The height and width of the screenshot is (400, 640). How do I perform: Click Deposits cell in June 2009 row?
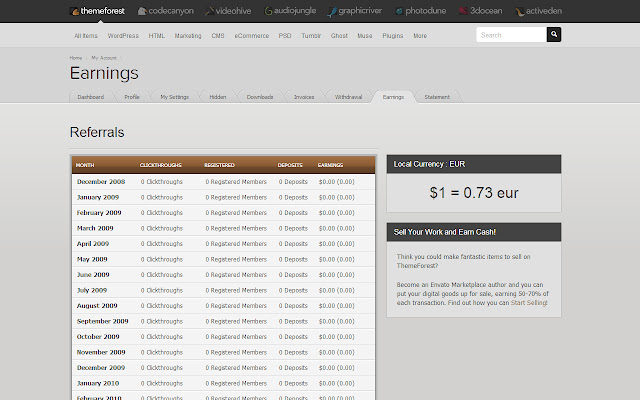tap(293, 275)
